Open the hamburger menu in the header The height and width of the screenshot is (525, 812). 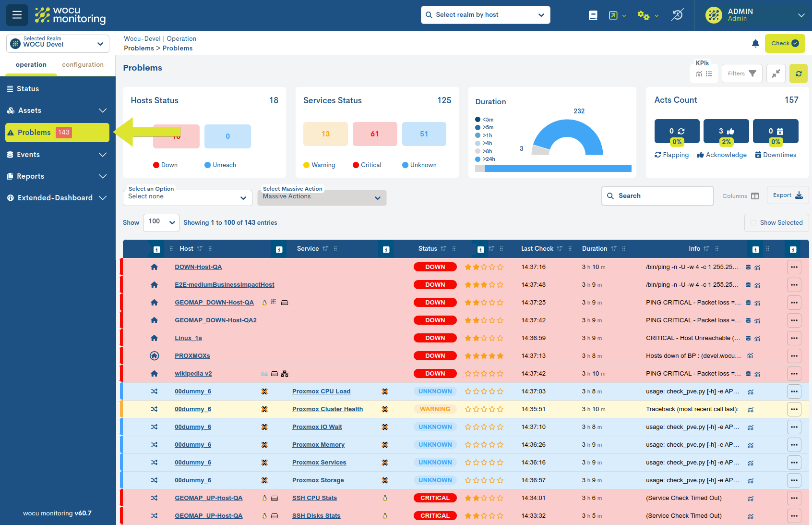click(x=17, y=15)
